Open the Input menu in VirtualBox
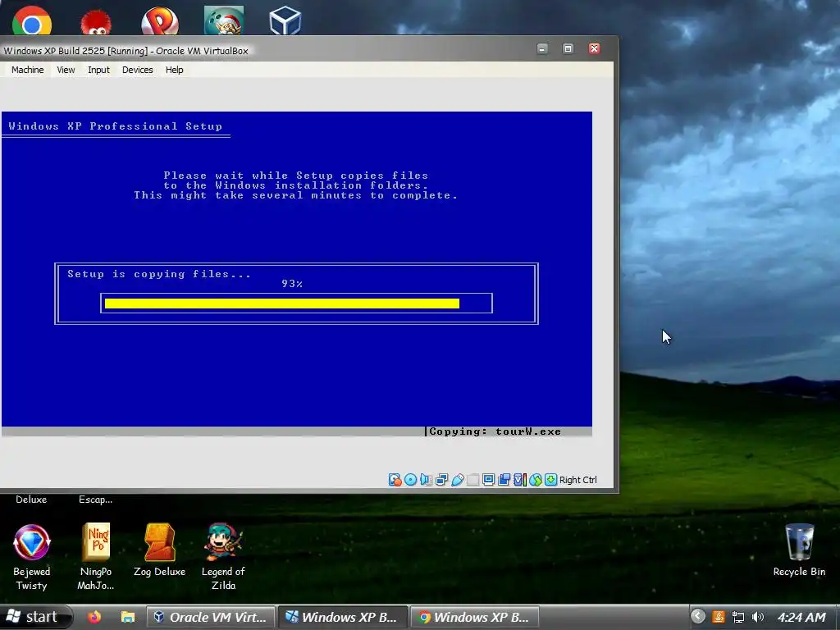This screenshot has height=630, width=840. (x=98, y=70)
